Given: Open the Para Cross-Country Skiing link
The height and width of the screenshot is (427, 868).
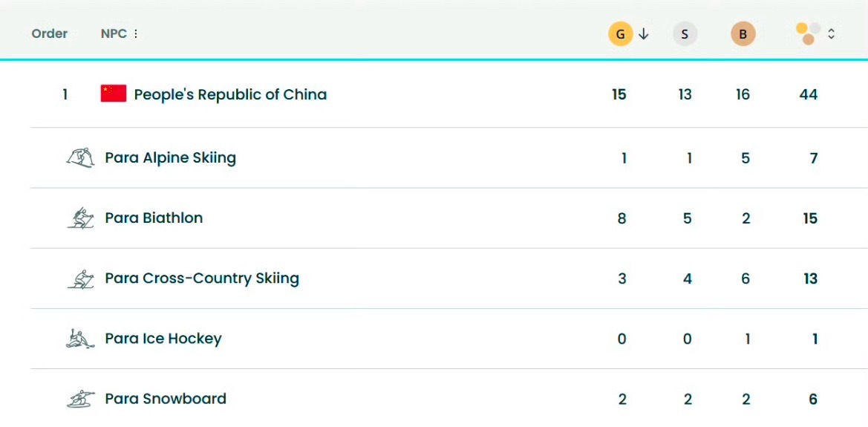Looking at the screenshot, I should [202, 278].
